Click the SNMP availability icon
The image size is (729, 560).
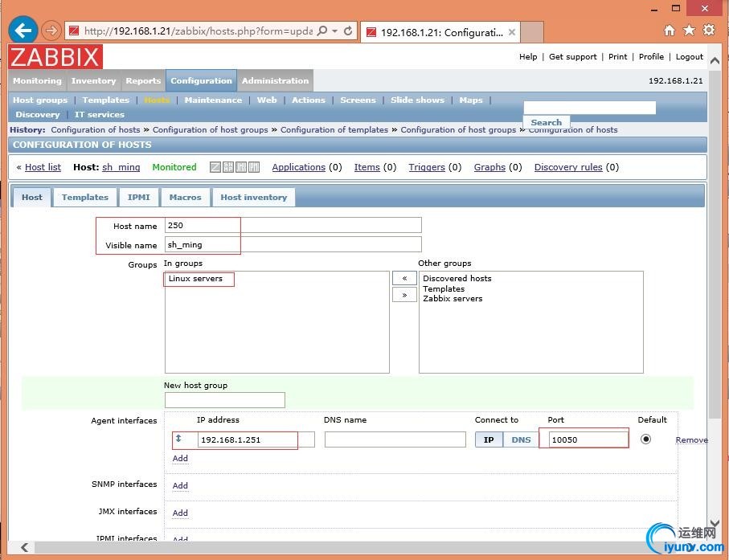(228, 167)
